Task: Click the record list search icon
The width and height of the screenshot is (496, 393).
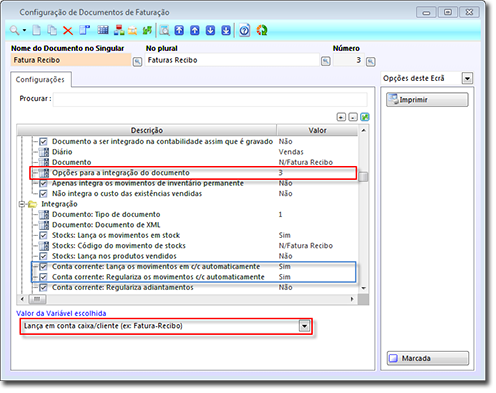Action: pyautogui.click(x=164, y=30)
